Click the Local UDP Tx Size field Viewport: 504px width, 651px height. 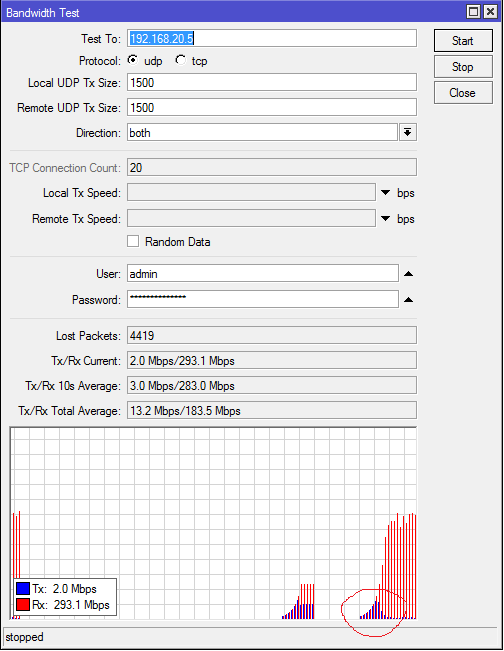(x=272, y=82)
